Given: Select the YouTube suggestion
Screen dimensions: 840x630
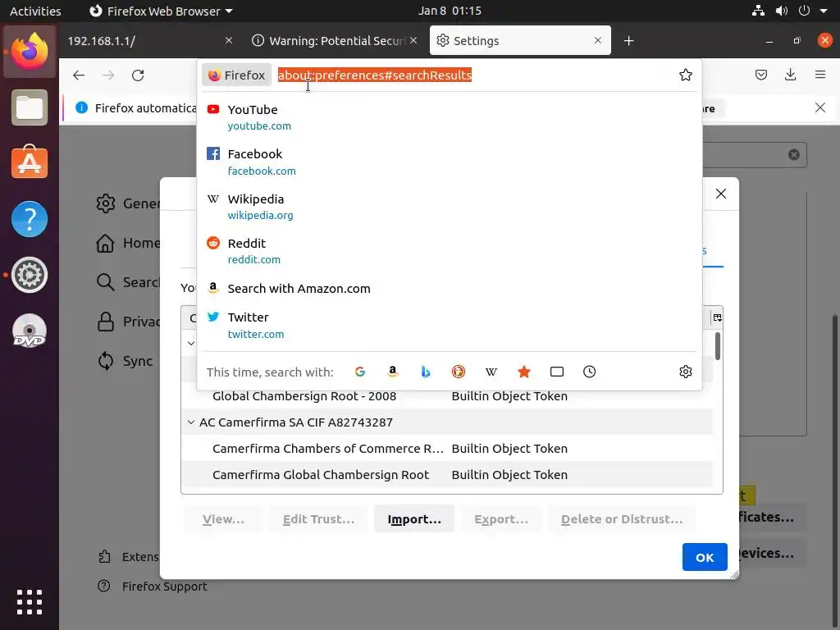Looking at the screenshot, I should pyautogui.click(x=449, y=116).
